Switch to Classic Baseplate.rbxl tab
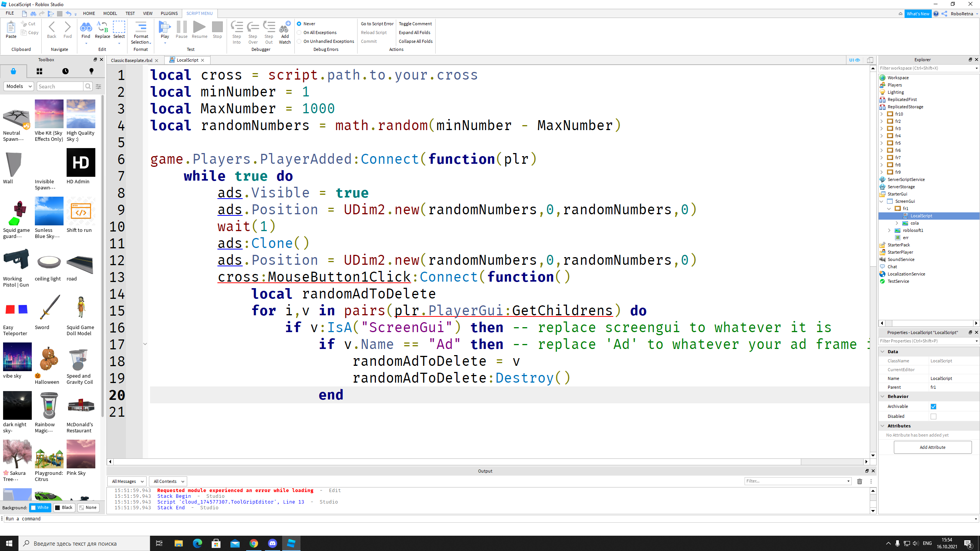The width and height of the screenshot is (980, 551). [x=131, y=60]
